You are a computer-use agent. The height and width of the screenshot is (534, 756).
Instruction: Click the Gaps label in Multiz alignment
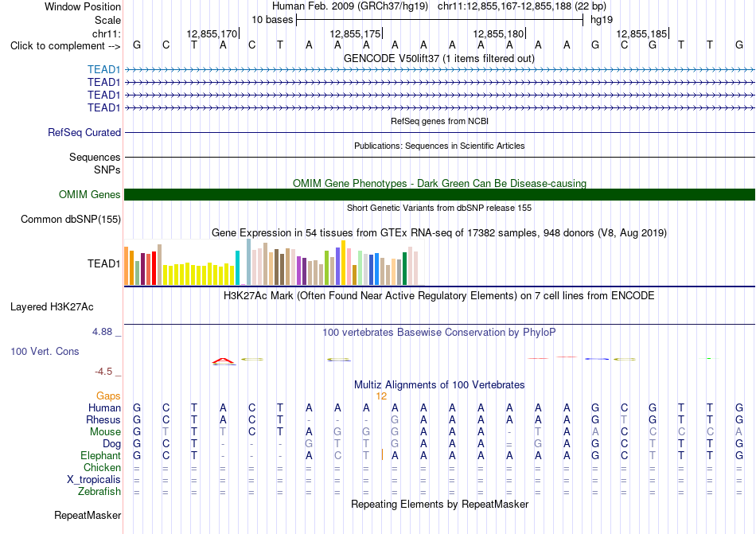pyautogui.click(x=108, y=396)
